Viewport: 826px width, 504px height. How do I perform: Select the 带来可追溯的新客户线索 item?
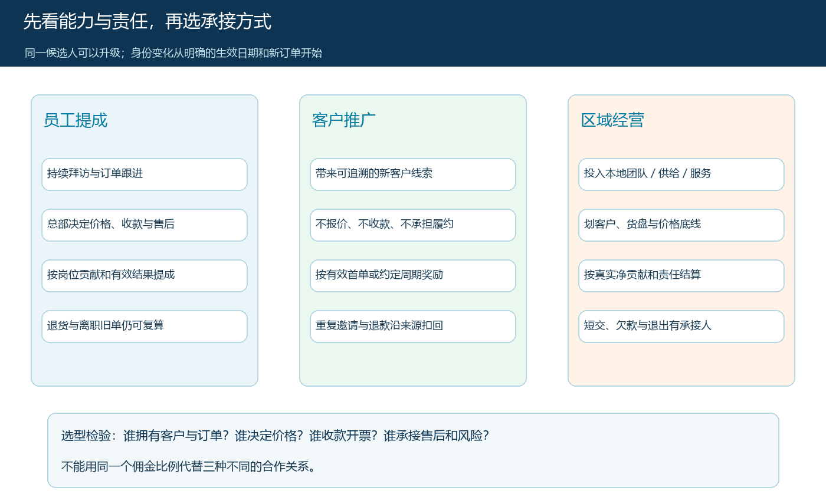pos(413,174)
